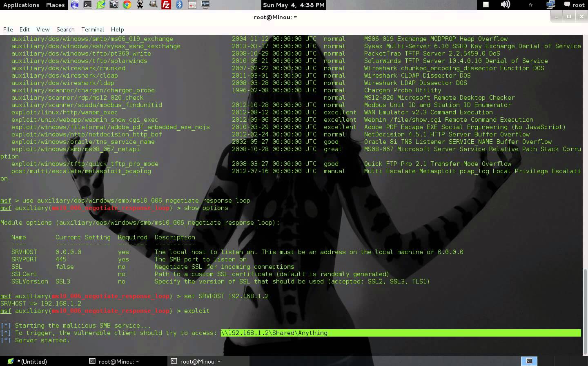Viewport: 588px width, 366px height.
Task: Launch the Leafpad text editor icon
Action: click(x=101, y=5)
